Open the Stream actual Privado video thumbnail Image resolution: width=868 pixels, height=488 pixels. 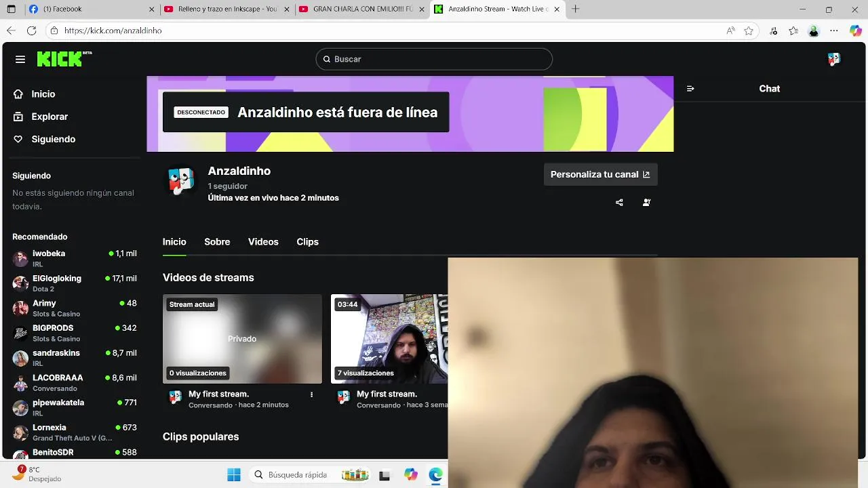tap(242, 339)
